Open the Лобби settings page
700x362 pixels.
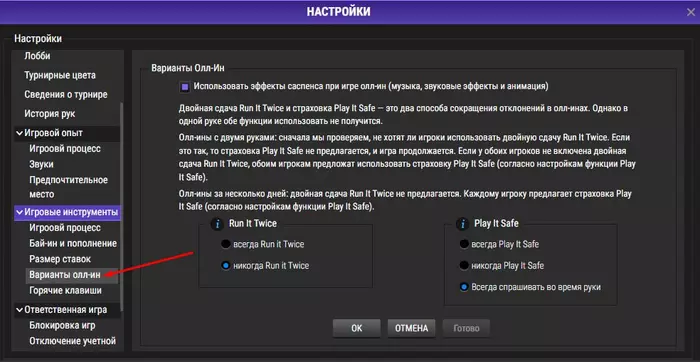click(38, 56)
